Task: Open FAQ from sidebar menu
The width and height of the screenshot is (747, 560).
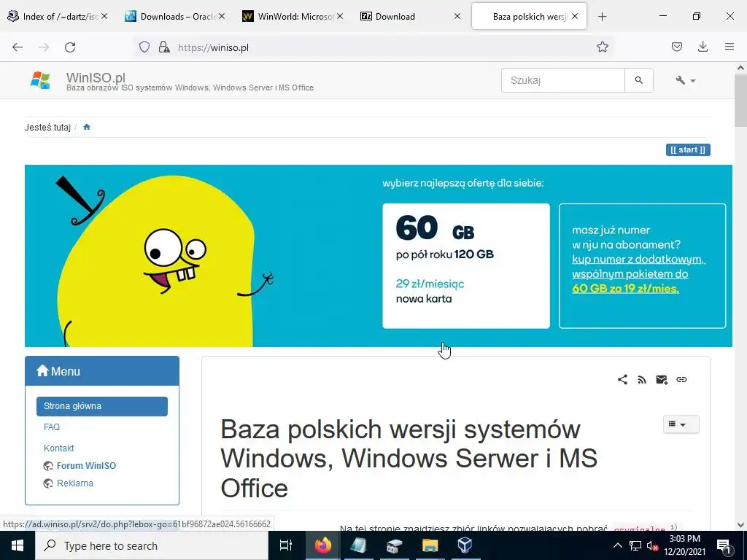Action: 52,427
